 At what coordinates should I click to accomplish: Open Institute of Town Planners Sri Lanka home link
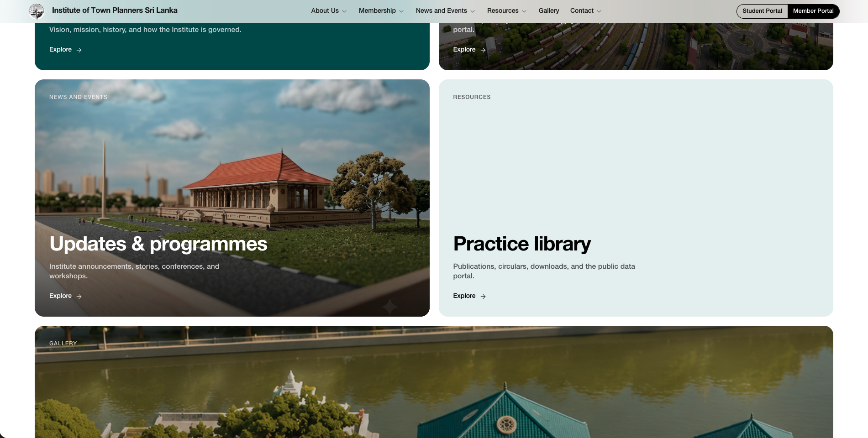(115, 10)
